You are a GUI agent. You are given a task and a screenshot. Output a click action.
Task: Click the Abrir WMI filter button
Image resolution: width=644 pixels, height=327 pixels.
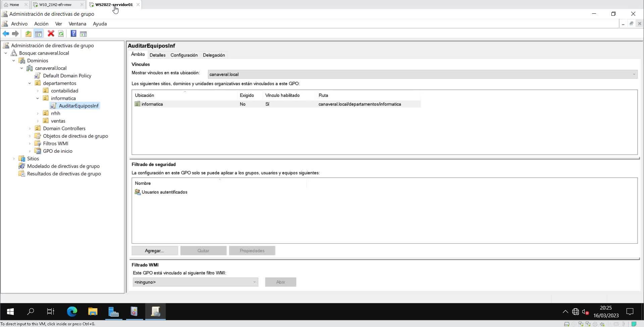(x=280, y=282)
